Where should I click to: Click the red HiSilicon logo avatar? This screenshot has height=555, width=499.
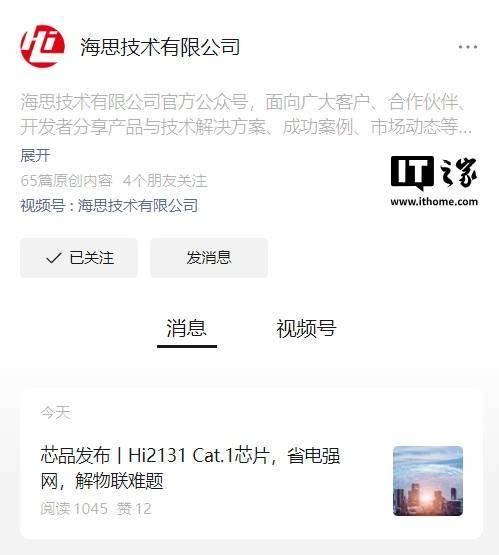pyautogui.click(x=43, y=46)
